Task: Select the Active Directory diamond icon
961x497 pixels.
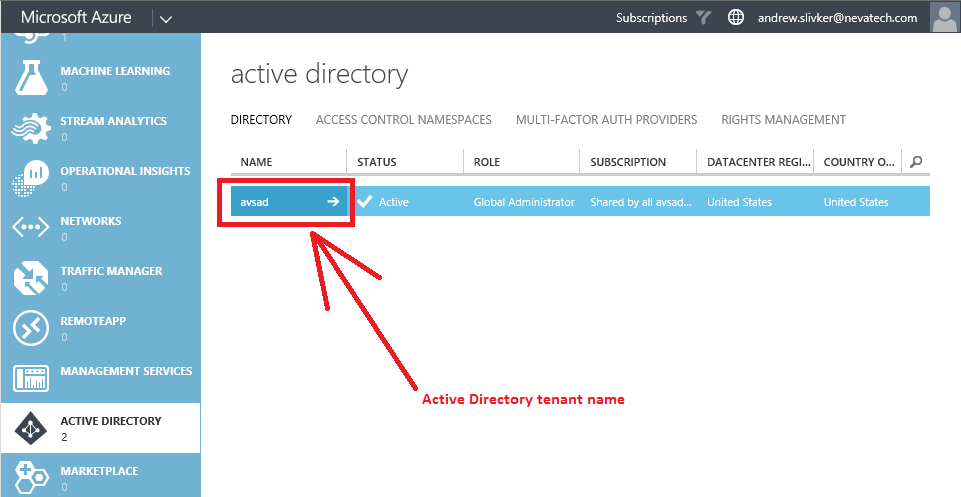Action: click(31, 428)
